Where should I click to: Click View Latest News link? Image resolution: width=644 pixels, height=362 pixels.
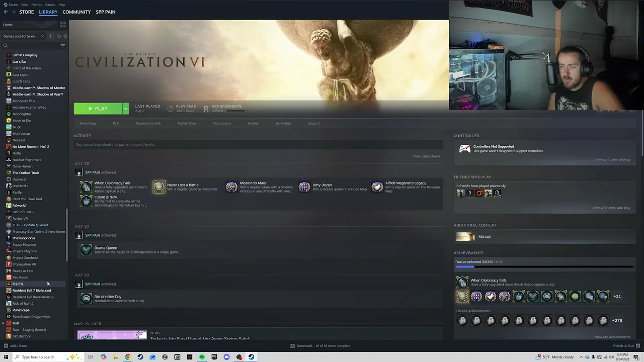pyautogui.click(x=427, y=156)
